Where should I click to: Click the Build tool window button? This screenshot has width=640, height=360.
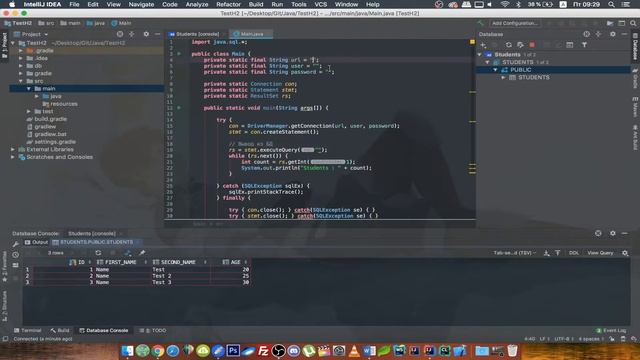coord(60,330)
